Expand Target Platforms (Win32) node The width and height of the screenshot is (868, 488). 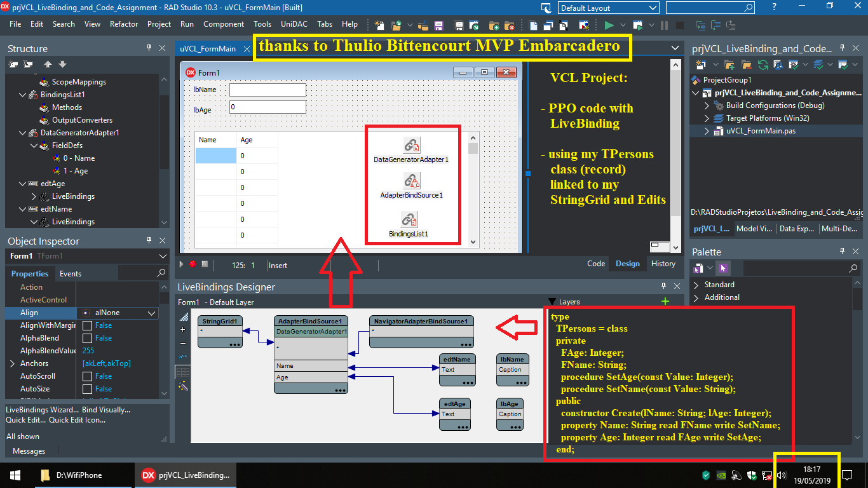click(707, 118)
